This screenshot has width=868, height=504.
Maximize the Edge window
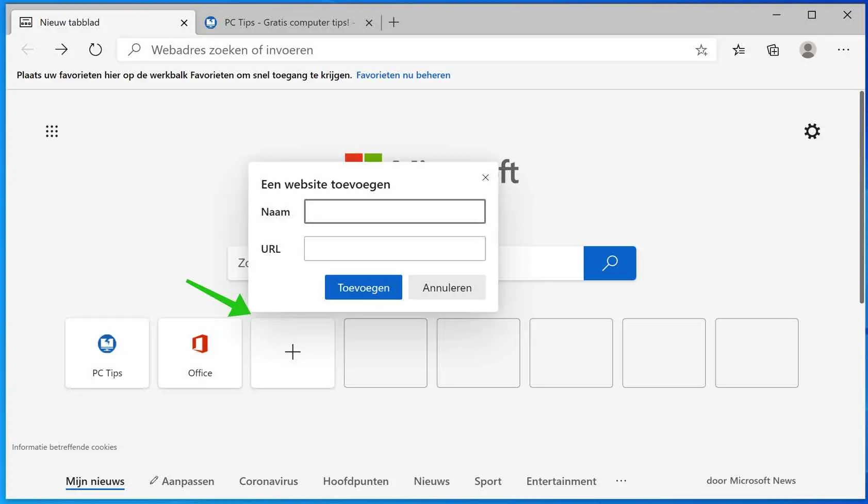click(x=812, y=15)
